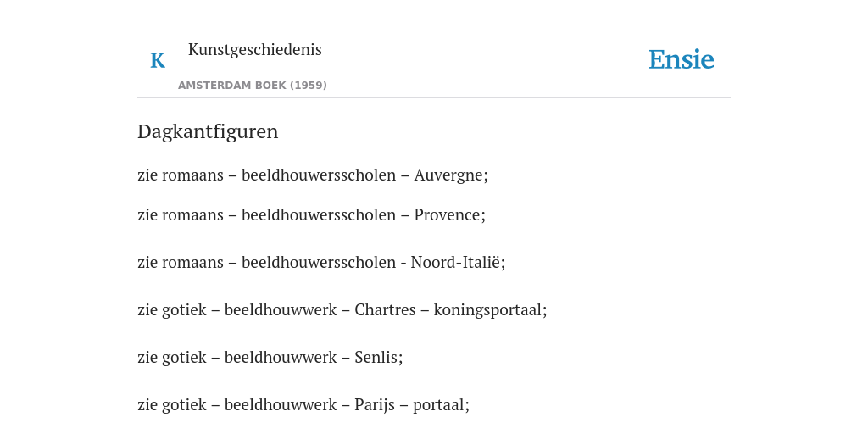
Task: Click the word Noord-Italië
Action: click(455, 263)
